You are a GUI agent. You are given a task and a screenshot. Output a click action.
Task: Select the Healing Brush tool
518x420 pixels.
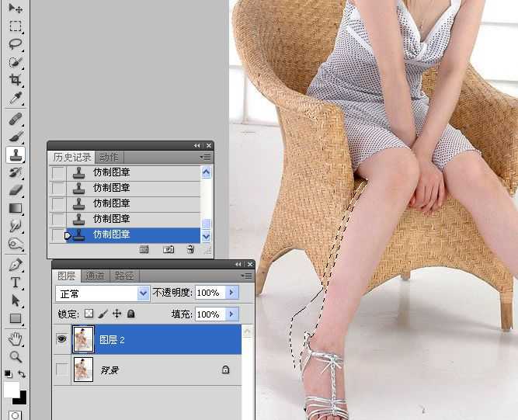[16, 119]
